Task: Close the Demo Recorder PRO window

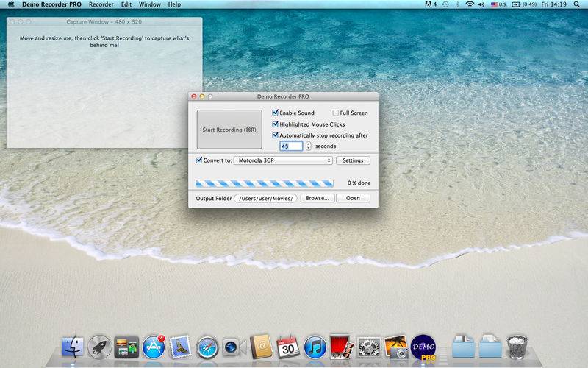Action: (x=194, y=96)
